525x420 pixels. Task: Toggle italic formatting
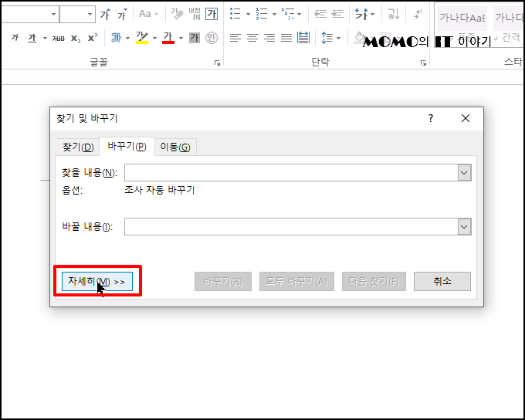(x=15, y=38)
